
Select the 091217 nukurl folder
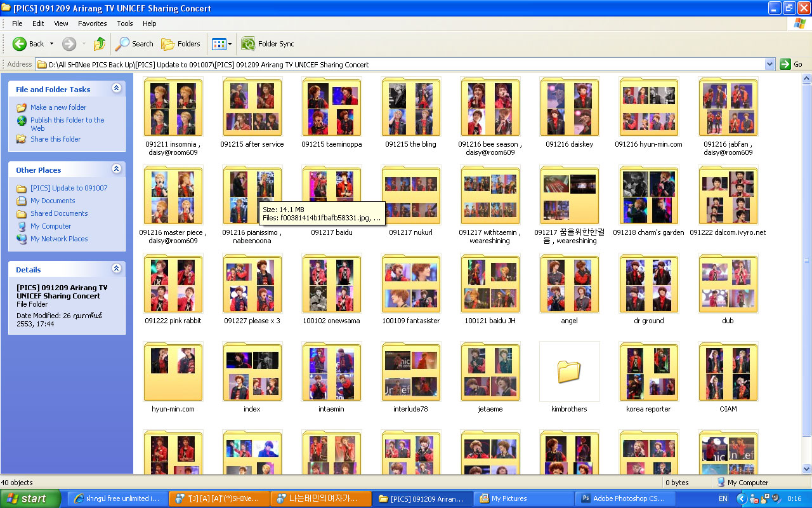[411, 196]
